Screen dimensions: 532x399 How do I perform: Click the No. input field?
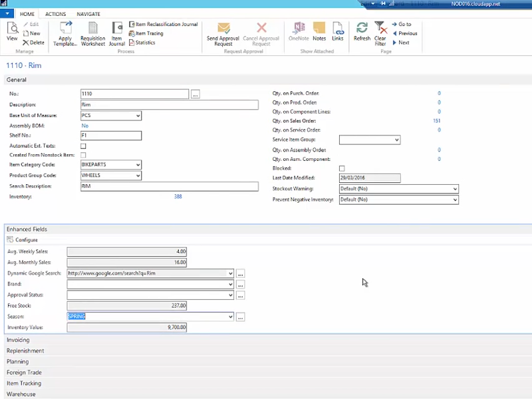coord(134,94)
